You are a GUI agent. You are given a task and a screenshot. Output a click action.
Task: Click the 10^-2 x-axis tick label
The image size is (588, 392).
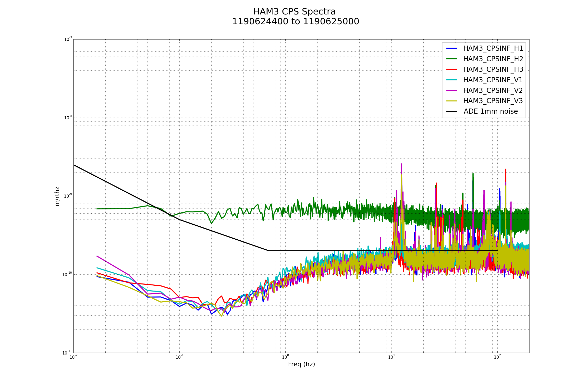(73, 357)
